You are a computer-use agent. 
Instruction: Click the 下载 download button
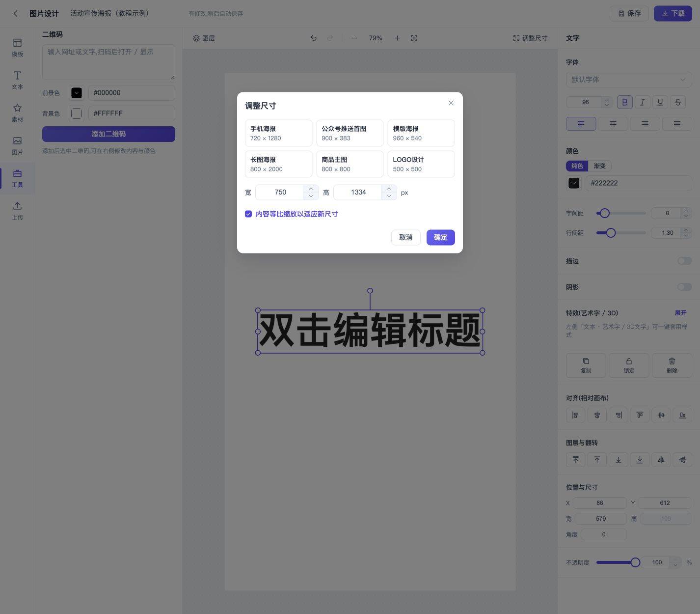pyautogui.click(x=673, y=13)
